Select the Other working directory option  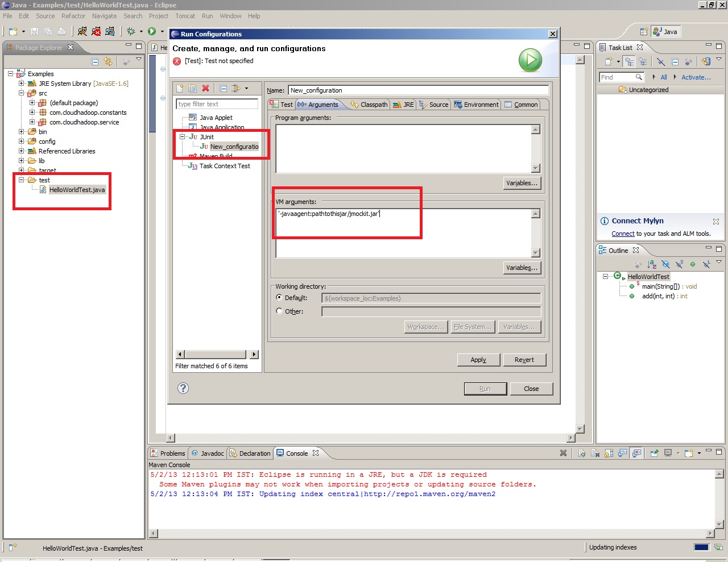click(279, 311)
